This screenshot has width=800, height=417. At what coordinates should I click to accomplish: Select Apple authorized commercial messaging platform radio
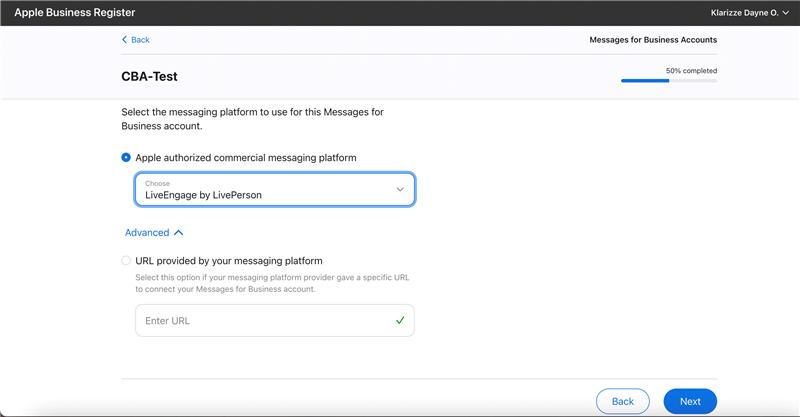[126, 157]
